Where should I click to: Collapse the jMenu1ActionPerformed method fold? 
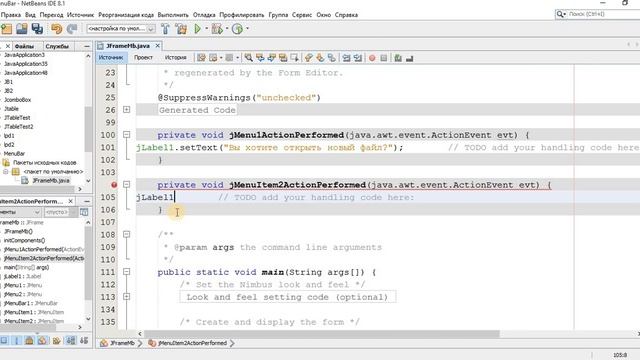pos(127,135)
